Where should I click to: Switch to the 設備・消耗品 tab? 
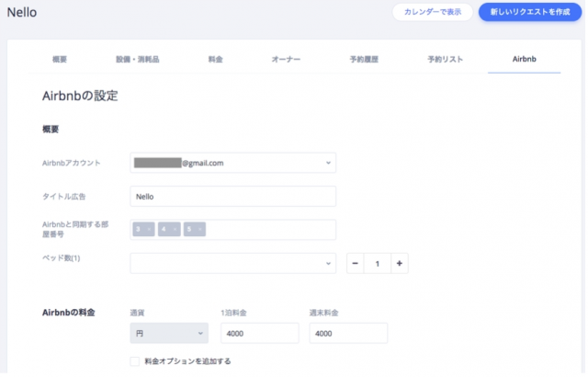[137, 59]
